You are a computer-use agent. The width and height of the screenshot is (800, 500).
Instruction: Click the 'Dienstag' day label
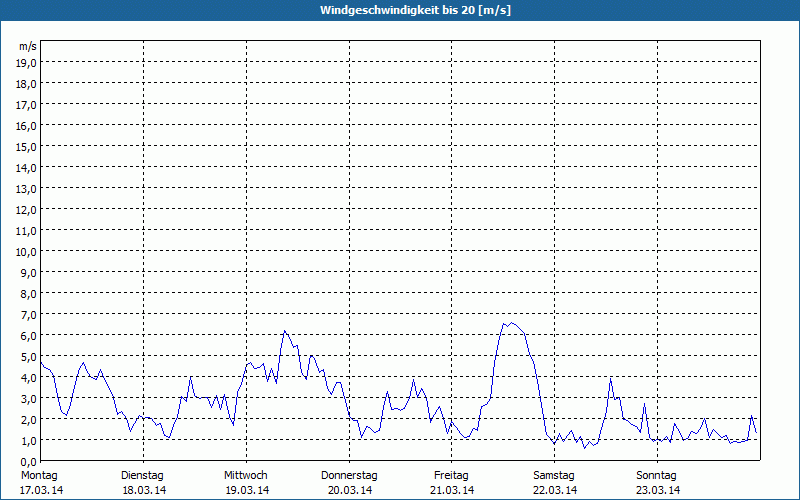point(142,476)
